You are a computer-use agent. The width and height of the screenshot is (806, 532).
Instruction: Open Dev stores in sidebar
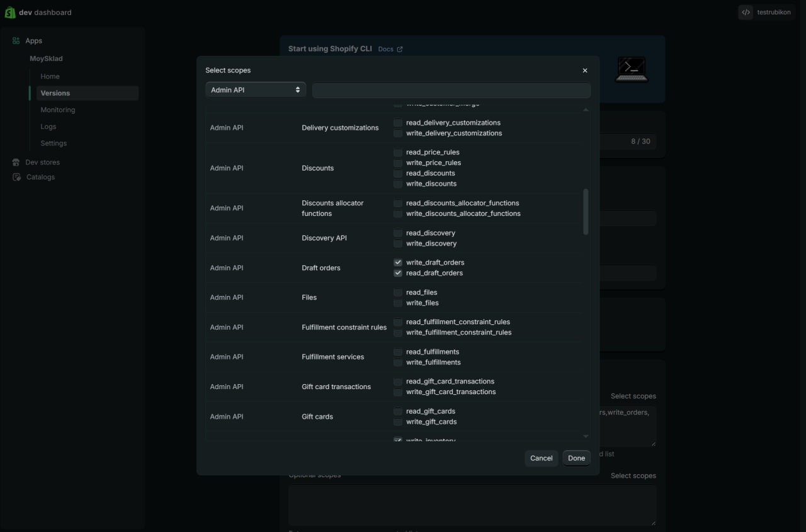pyautogui.click(x=43, y=162)
